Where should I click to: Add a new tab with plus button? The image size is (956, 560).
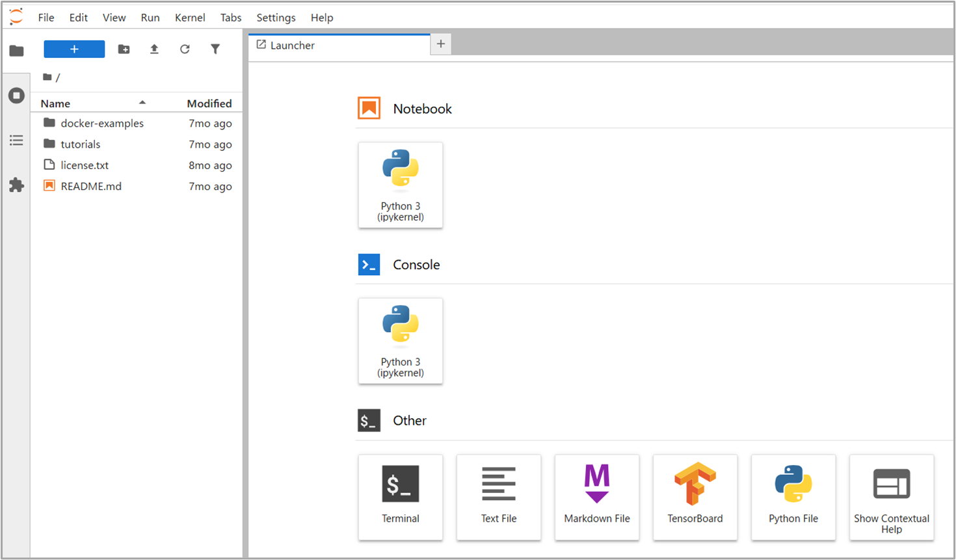tap(441, 44)
